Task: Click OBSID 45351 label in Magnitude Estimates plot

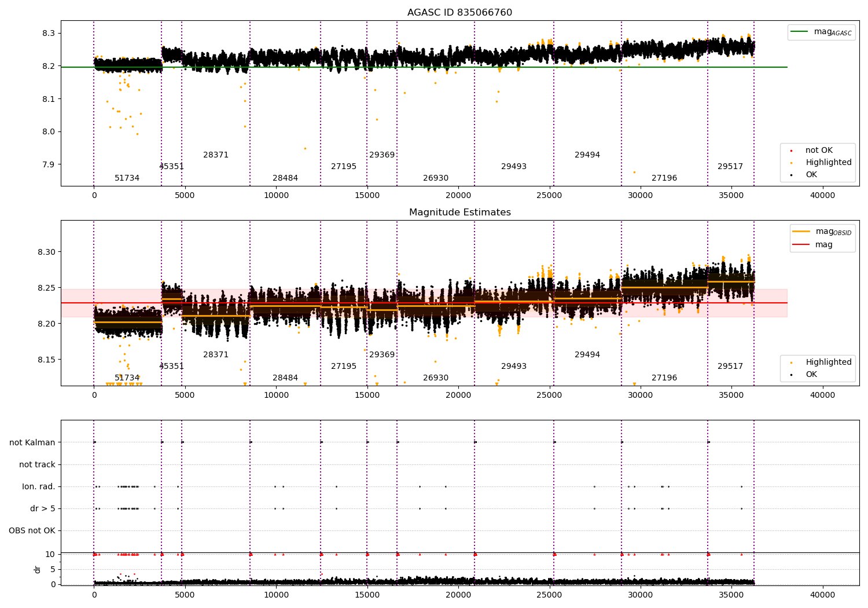Action: 171,367
